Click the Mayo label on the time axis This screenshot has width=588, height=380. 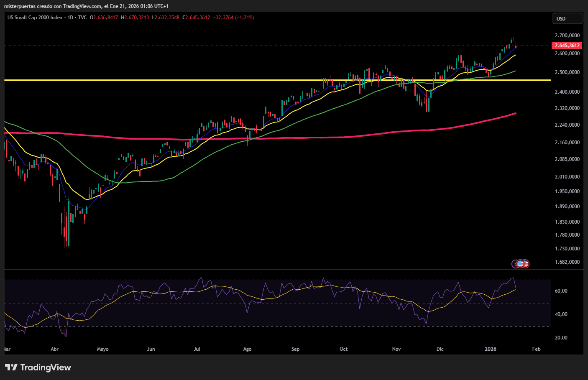coord(102,349)
